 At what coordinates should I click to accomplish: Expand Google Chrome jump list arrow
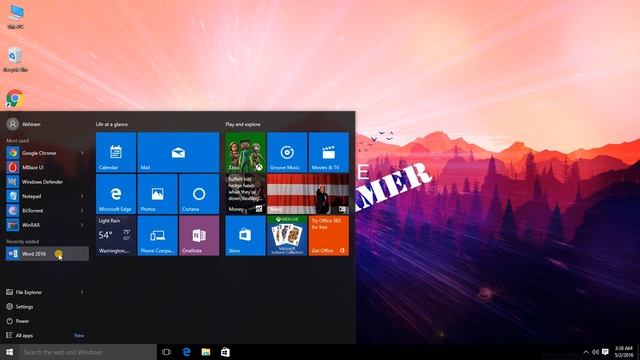82,153
